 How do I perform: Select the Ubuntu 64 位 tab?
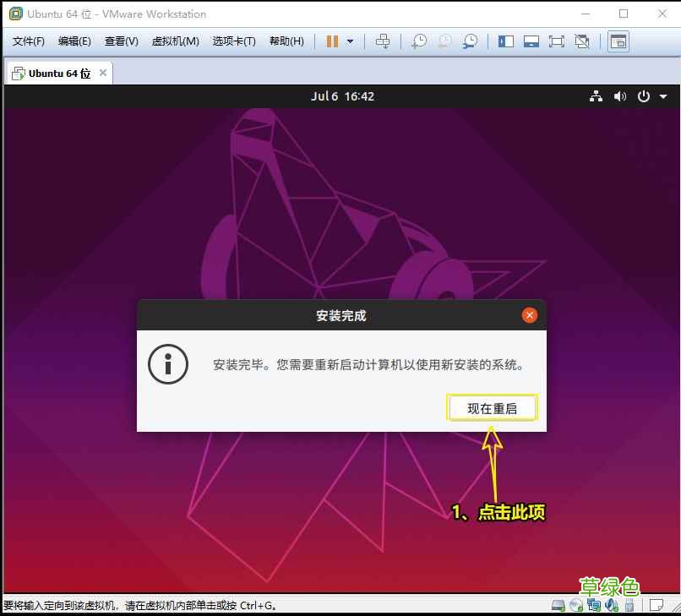[x=59, y=74]
